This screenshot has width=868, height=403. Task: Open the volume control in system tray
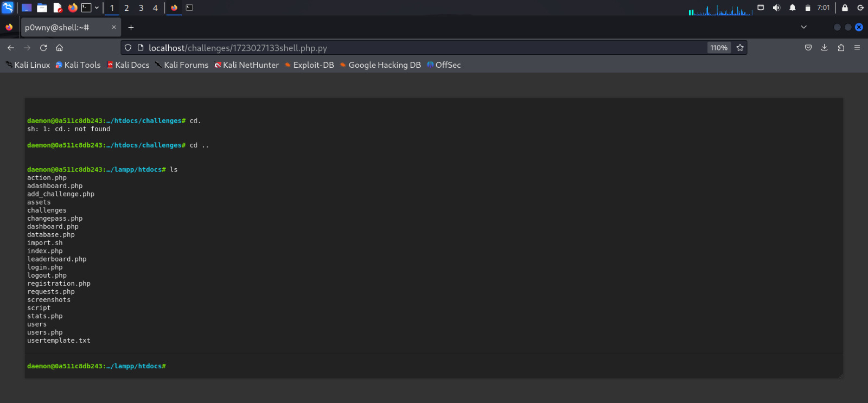pos(776,8)
